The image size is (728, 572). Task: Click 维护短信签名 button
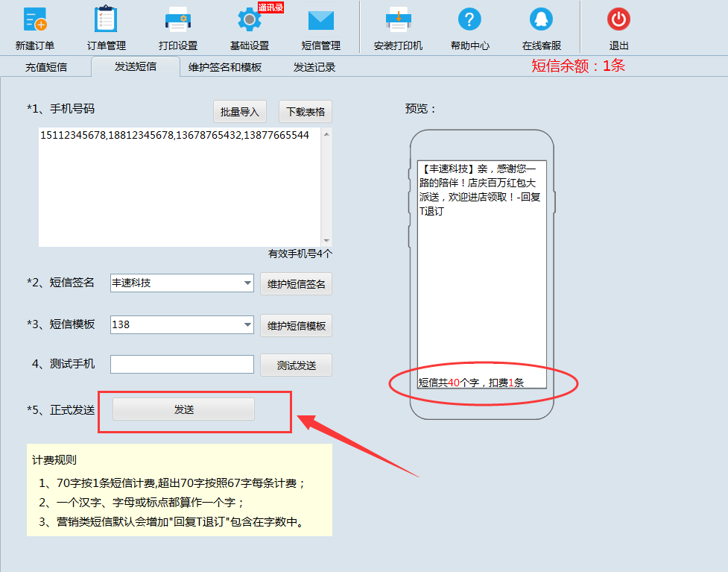coord(297,284)
